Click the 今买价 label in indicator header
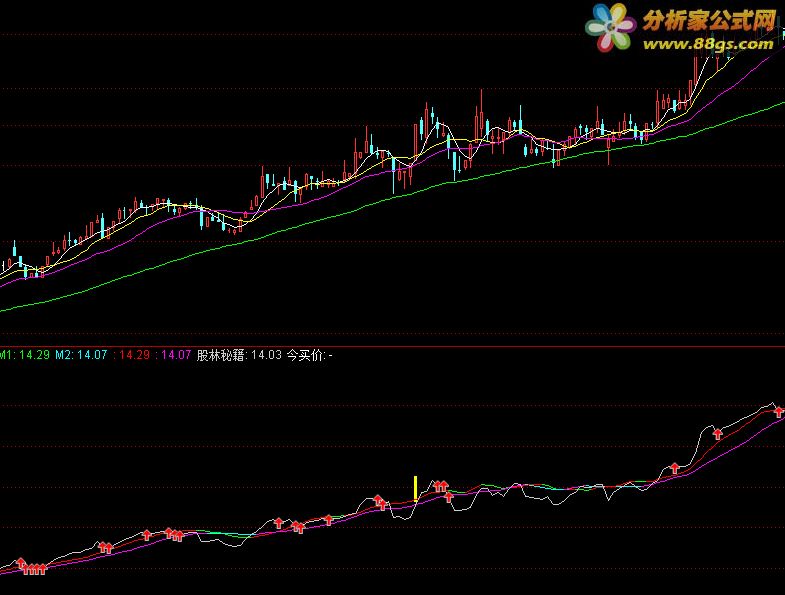The image size is (785, 595). [x=309, y=355]
